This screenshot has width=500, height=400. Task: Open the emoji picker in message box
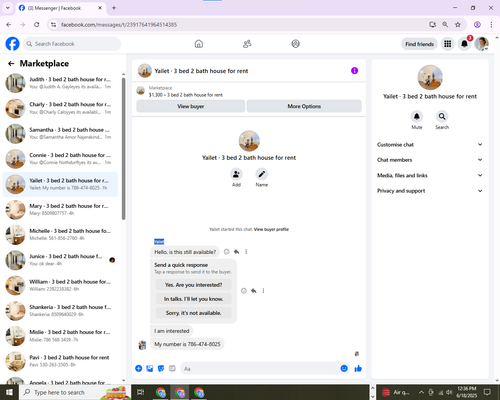click(x=344, y=368)
